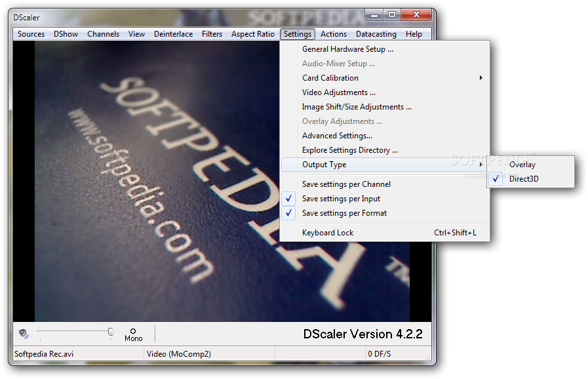Maximize the DScaler window
The height and width of the screenshot is (379, 588).
point(392,15)
